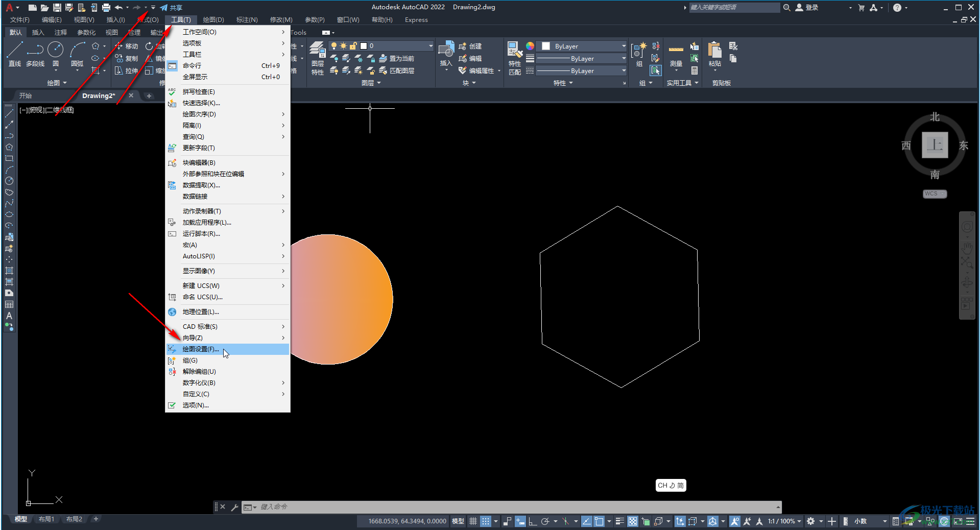980x530 pixels.
Task: Toggle grid display in status bar
Action: [x=473, y=521]
